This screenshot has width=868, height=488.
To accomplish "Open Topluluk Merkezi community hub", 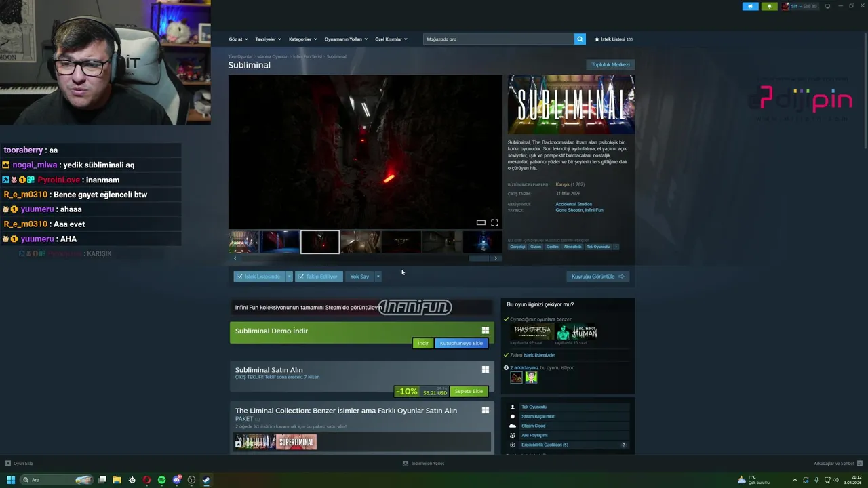I will click(610, 65).
